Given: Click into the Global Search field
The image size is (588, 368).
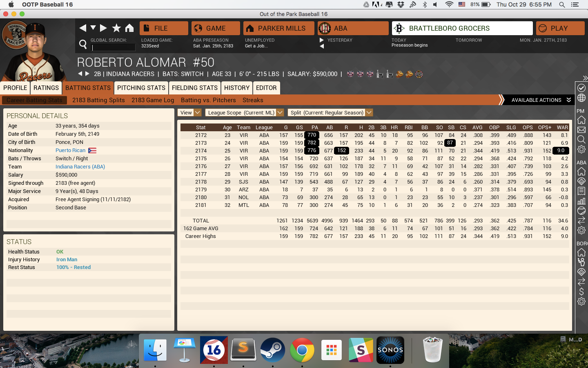Looking at the screenshot, I should click(x=114, y=47).
